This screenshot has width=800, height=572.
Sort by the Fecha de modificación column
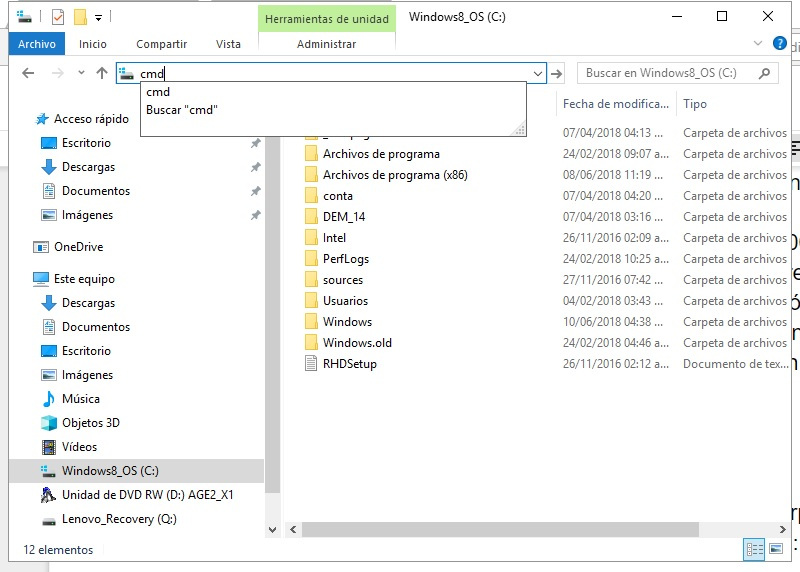pyautogui.click(x=616, y=104)
